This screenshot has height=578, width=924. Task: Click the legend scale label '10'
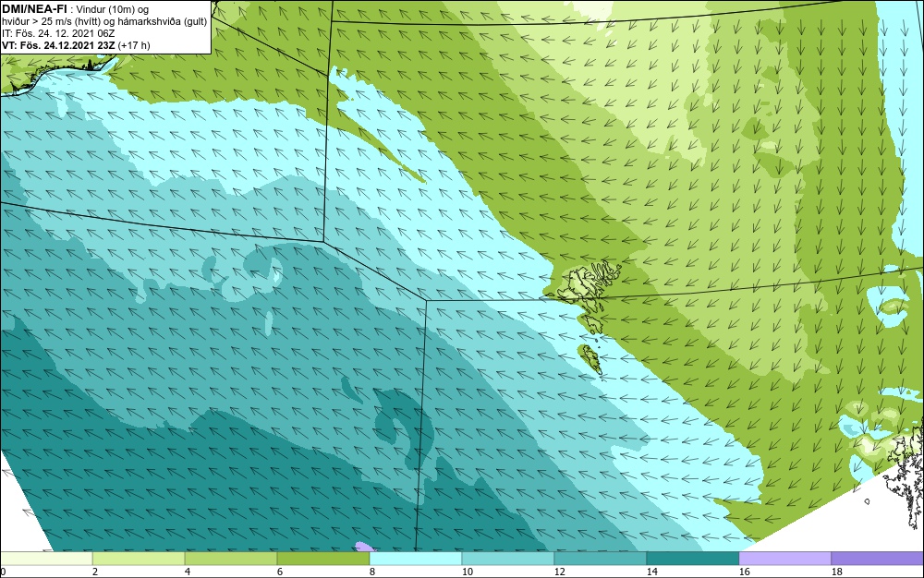pos(467,572)
